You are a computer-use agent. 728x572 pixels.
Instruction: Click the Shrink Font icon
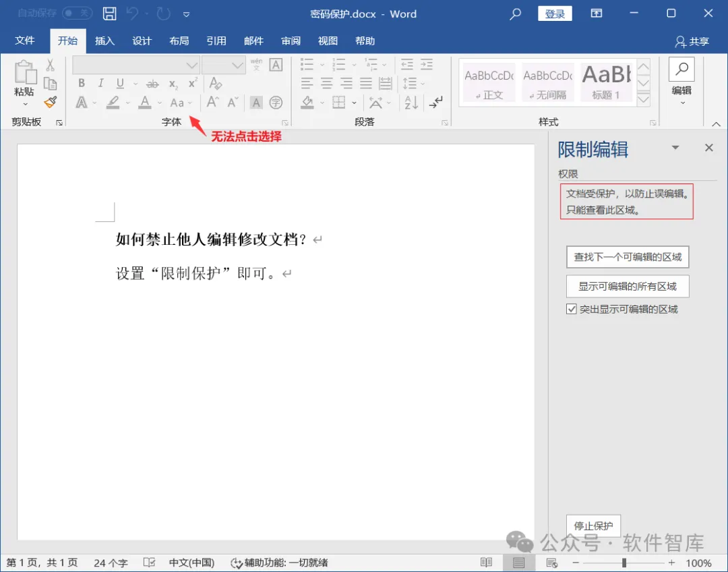point(233,102)
